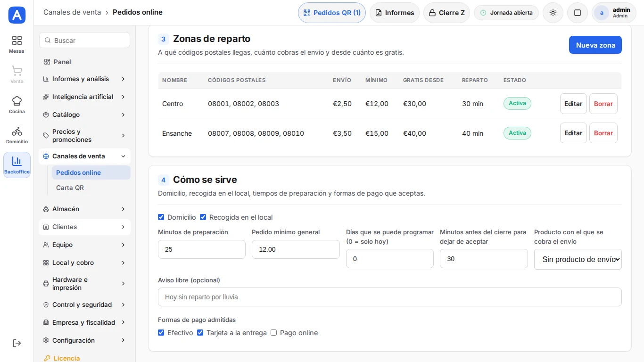Open the Cocina chef hat icon
This screenshot has width=644, height=362.
point(17,101)
